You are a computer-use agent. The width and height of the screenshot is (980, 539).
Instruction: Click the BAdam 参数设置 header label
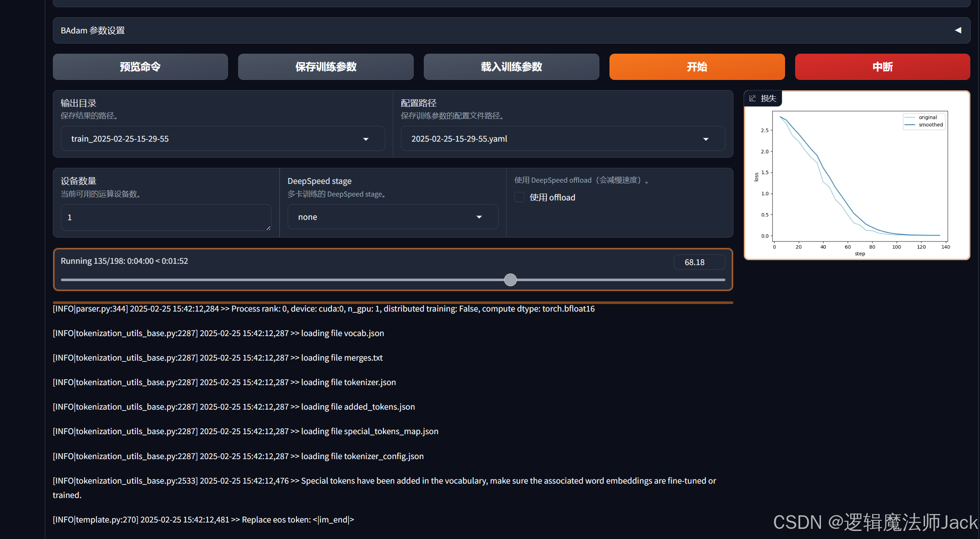pyautogui.click(x=93, y=30)
